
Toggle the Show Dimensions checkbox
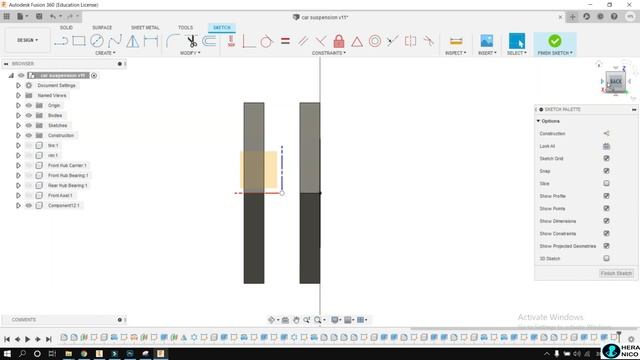click(x=607, y=221)
